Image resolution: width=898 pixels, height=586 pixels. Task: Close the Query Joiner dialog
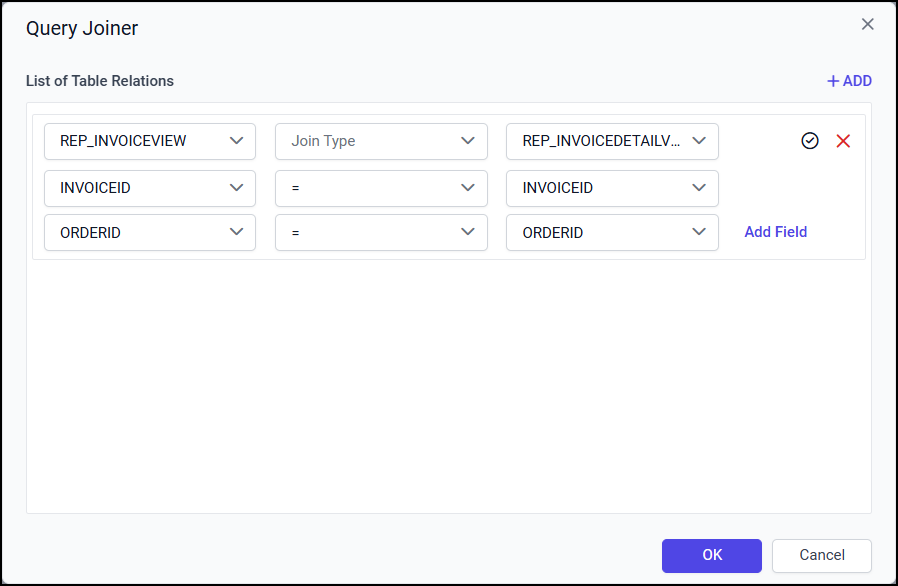[867, 24]
